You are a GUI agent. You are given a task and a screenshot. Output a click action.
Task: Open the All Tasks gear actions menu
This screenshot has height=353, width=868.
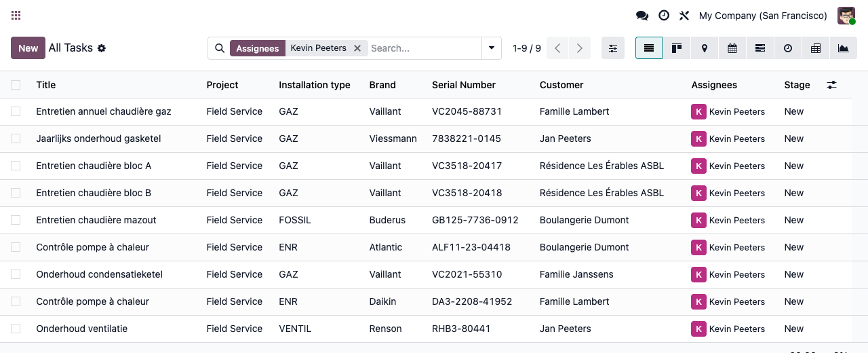(x=102, y=48)
